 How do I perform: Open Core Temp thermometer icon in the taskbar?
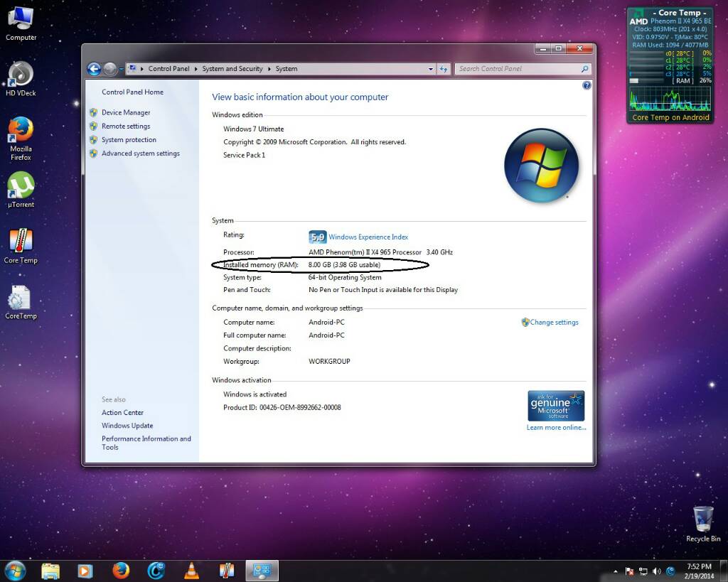coord(227,571)
